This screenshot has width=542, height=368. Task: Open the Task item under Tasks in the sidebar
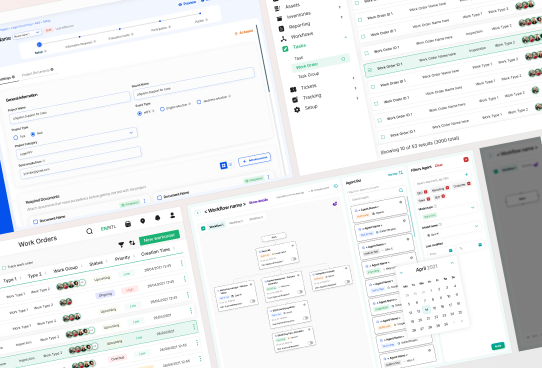click(x=299, y=58)
